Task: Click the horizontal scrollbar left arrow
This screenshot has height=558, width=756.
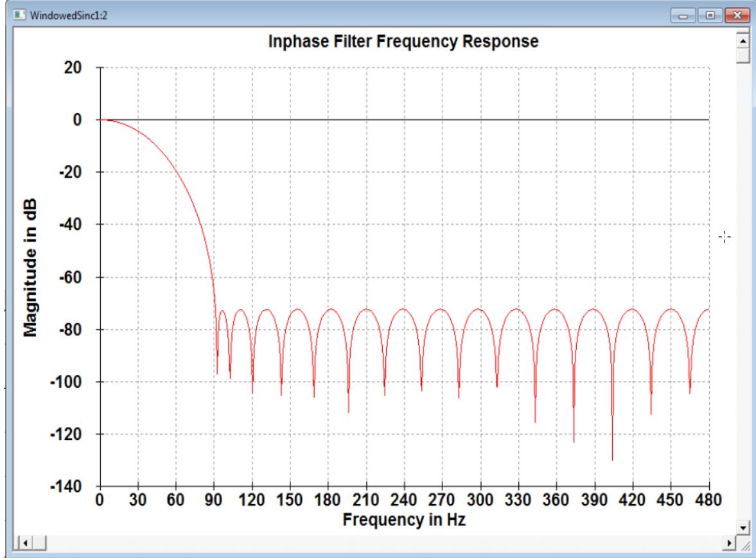Action: click(27, 543)
